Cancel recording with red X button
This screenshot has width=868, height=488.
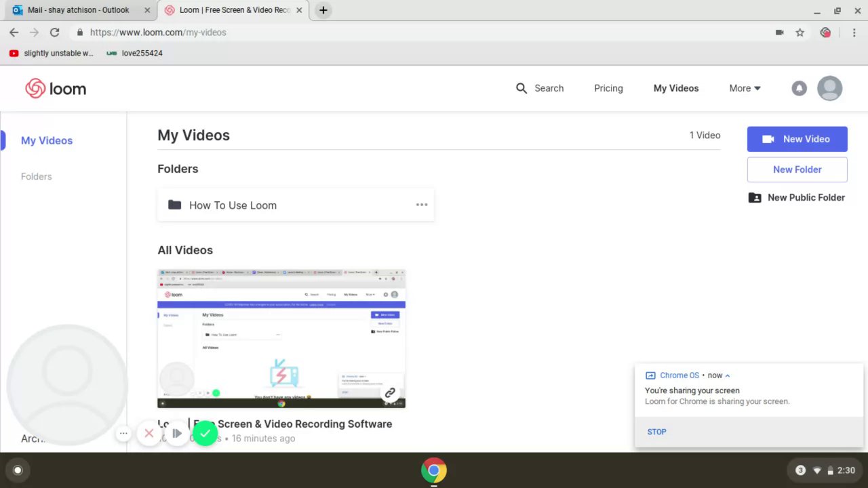tap(149, 433)
